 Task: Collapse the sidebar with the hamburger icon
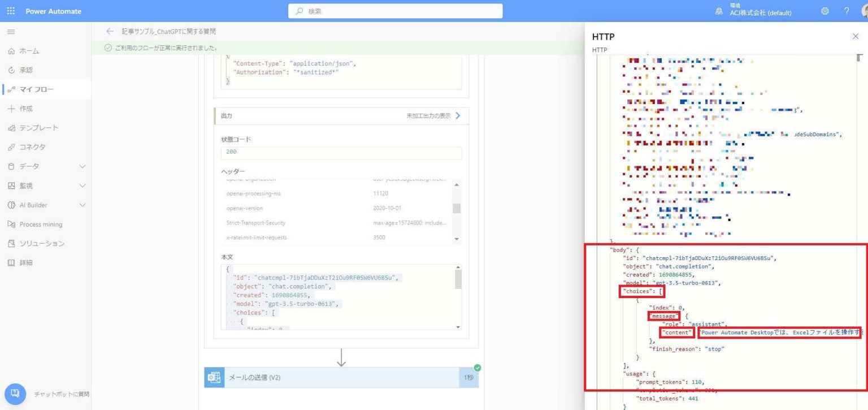pyautogui.click(x=10, y=32)
